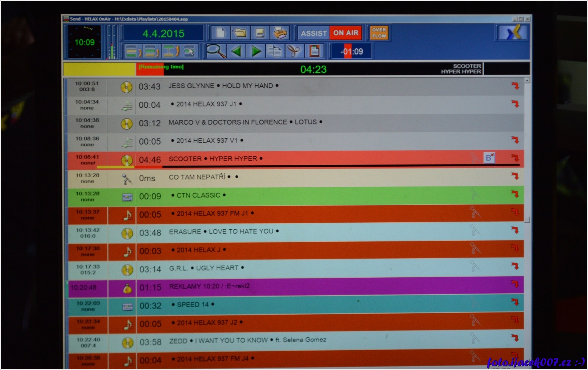The image size is (588, 370).
Task: Cut the item using the scissors icon
Action: 294,51
